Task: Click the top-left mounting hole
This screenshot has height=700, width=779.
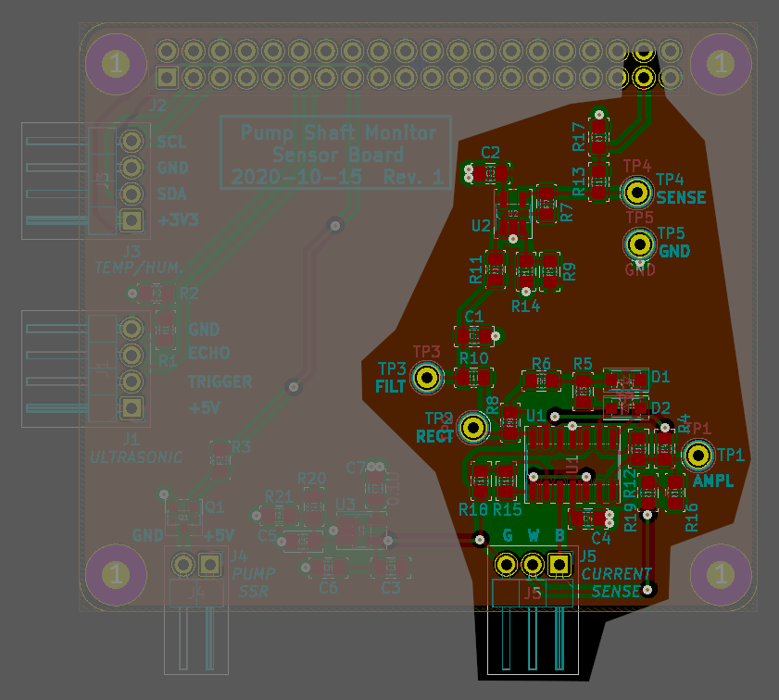Action: [116, 64]
